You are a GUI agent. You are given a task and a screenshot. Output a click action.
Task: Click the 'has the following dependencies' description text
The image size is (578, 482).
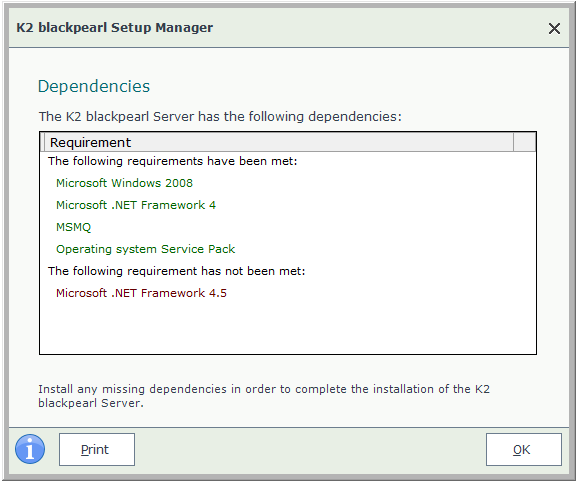pyautogui.click(x=220, y=117)
